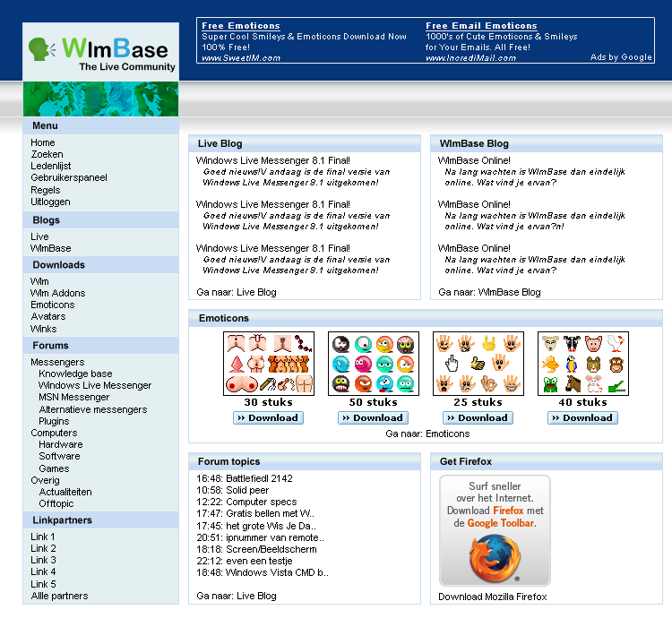Click the WlmBase logo banner
Image resolution: width=672 pixels, height=627 pixels.
(x=100, y=51)
